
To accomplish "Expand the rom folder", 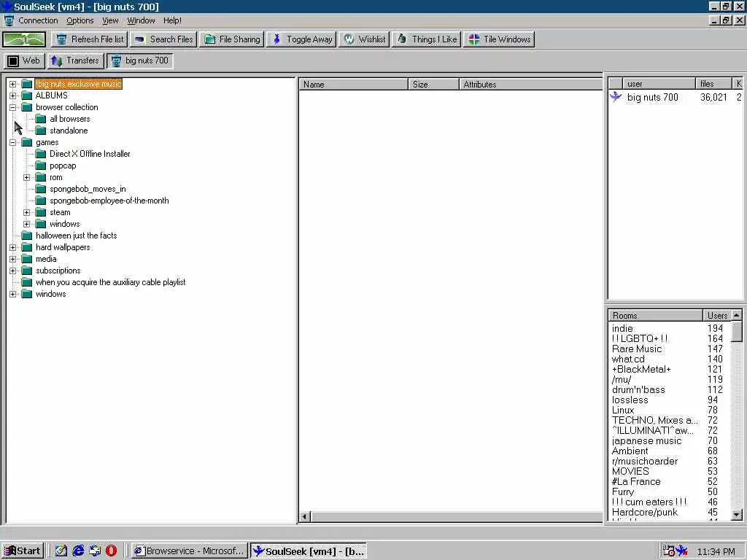I will 27,177.
